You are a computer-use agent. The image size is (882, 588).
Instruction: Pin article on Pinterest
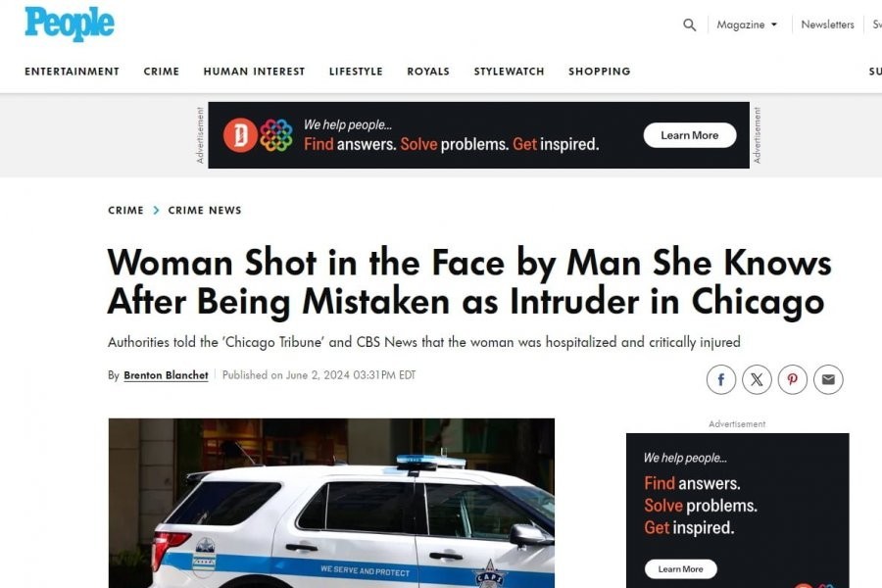tap(793, 380)
